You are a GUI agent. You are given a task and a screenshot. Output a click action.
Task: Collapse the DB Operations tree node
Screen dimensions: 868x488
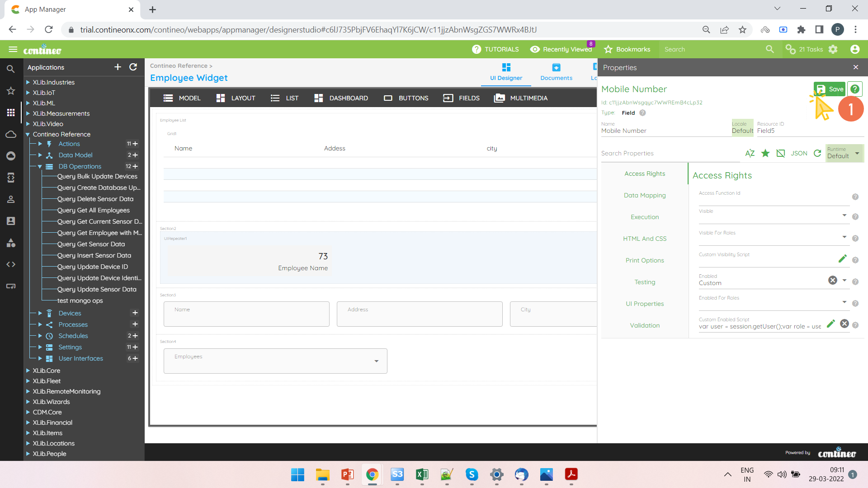tap(40, 166)
